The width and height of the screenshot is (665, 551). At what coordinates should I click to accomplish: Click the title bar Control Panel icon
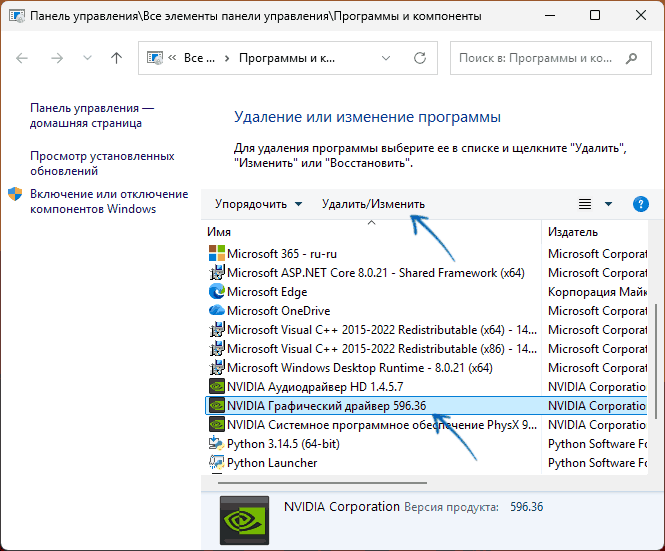[17, 16]
